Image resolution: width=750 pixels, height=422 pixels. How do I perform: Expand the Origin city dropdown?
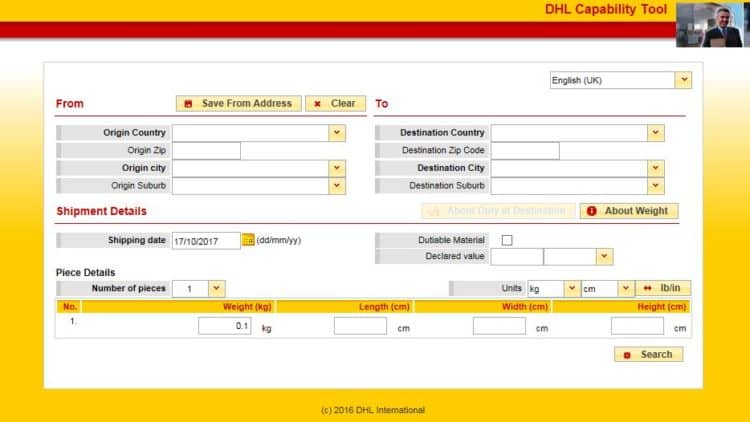(x=337, y=168)
